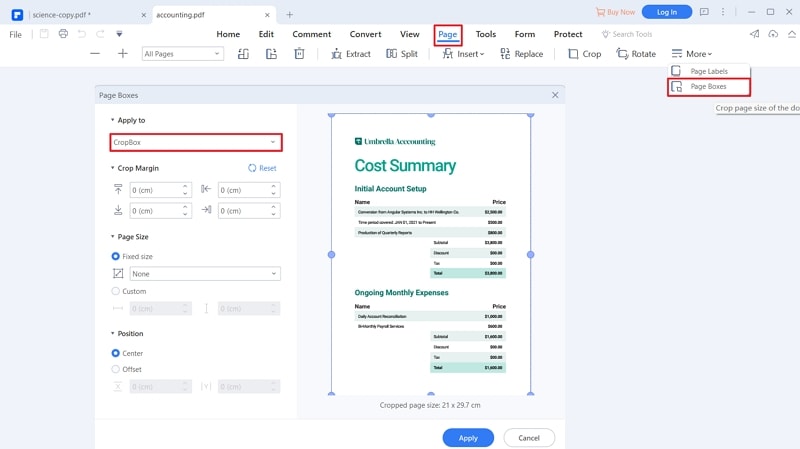
Task: Open the Page tab
Action: [447, 35]
